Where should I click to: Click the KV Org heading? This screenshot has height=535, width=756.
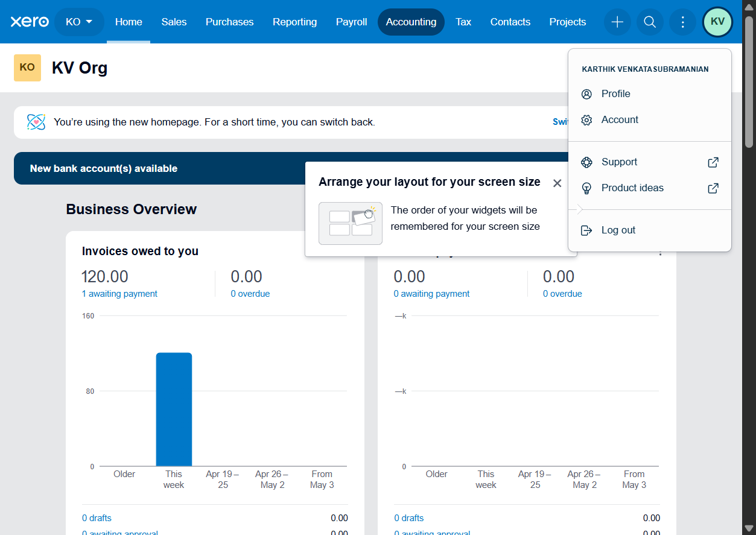point(80,68)
